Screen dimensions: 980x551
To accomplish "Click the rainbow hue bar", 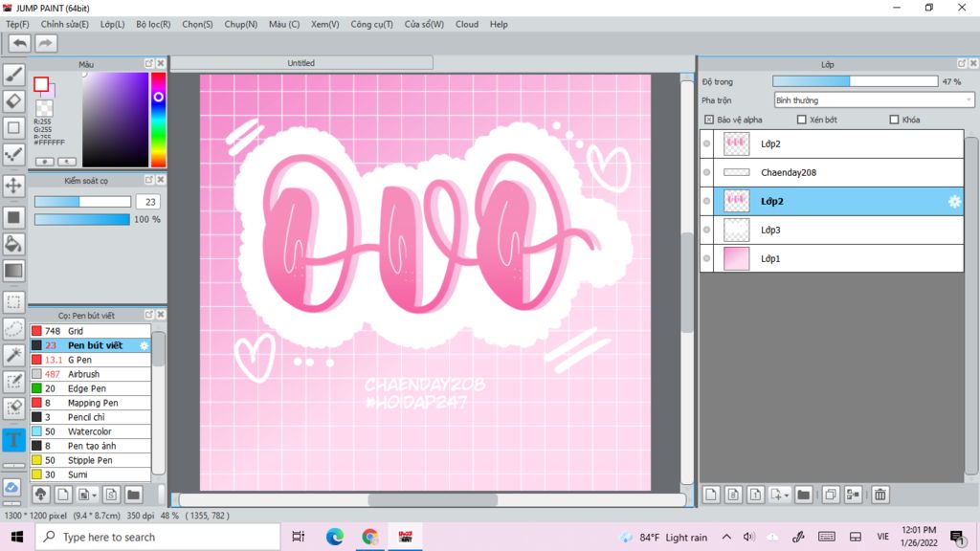I will [x=158, y=120].
